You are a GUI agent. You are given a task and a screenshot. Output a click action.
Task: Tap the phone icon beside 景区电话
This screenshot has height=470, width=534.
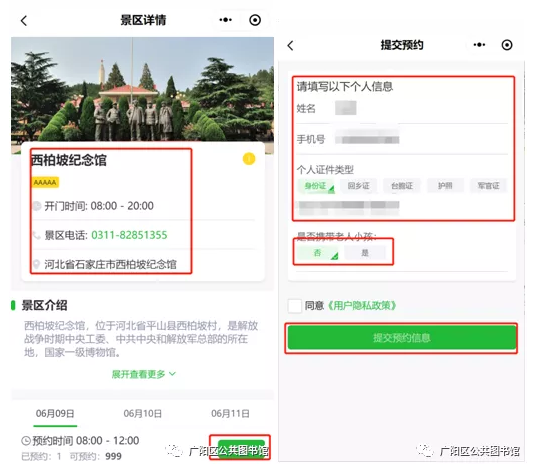click(36, 235)
